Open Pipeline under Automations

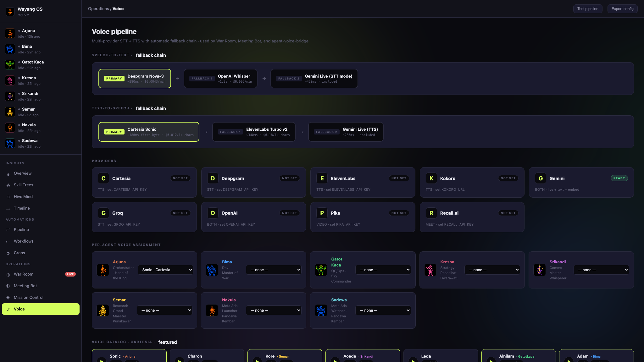click(41, 230)
